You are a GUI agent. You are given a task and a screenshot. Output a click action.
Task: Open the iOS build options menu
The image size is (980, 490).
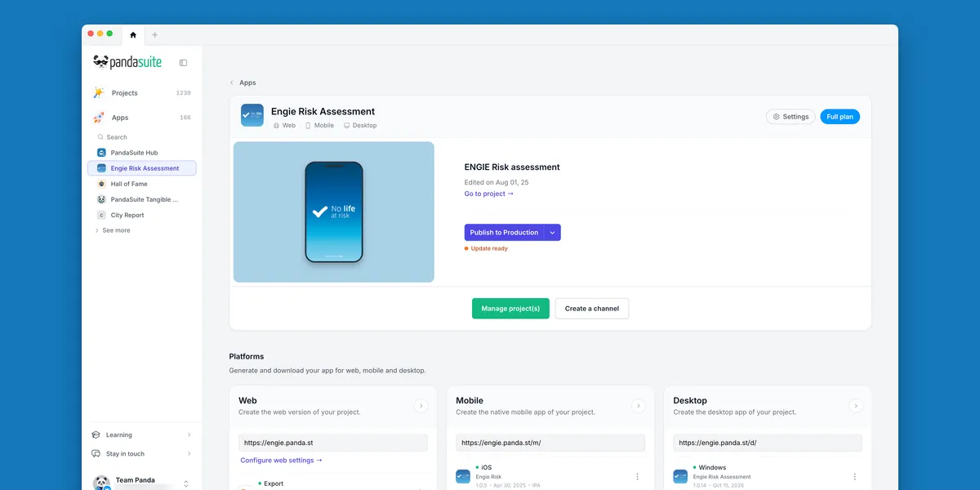pos(637,476)
